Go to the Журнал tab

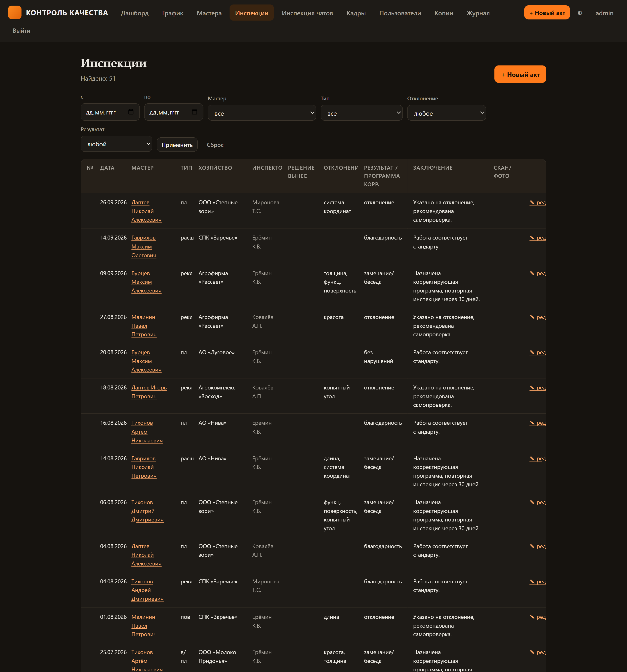[x=478, y=13]
